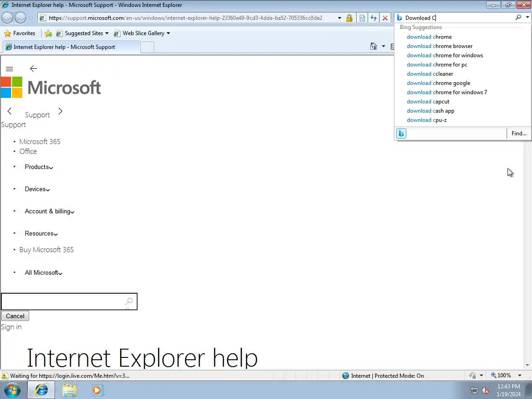Image resolution: width=532 pixels, height=399 pixels.
Task: Click Internet Protected Mode status zone
Action: [x=383, y=375]
